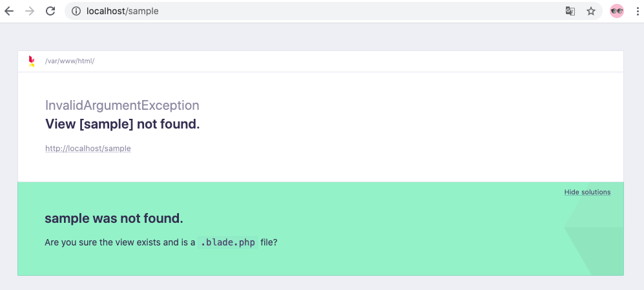The width and height of the screenshot is (644, 290).
Task: Open the http://localhost/sample link
Action: point(88,149)
